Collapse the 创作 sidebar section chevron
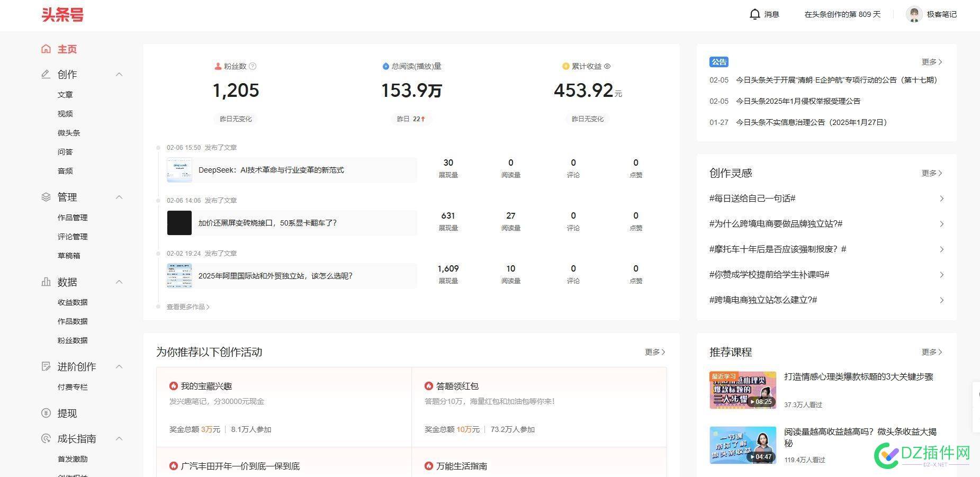The height and width of the screenshot is (477, 980). click(x=119, y=75)
